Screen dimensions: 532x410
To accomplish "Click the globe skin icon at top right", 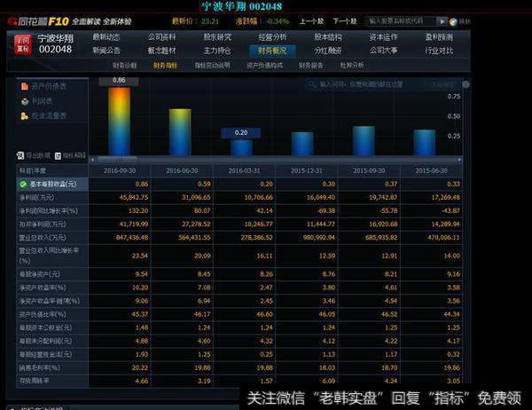I will pos(453,22).
